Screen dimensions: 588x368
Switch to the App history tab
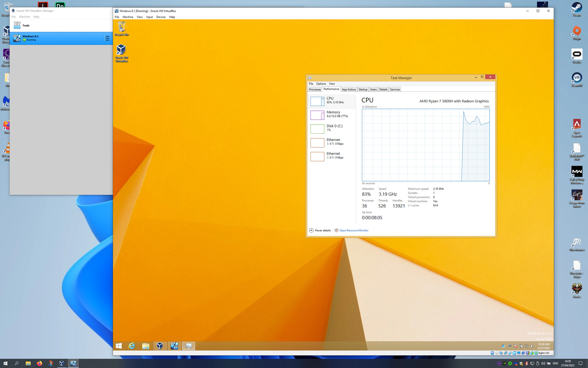pyautogui.click(x=349, y=89)
